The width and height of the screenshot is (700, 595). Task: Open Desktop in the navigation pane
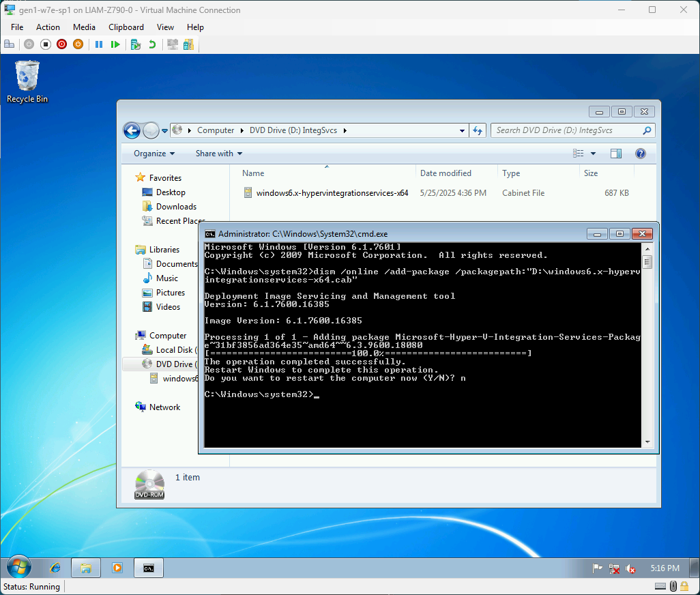[171, 192]
